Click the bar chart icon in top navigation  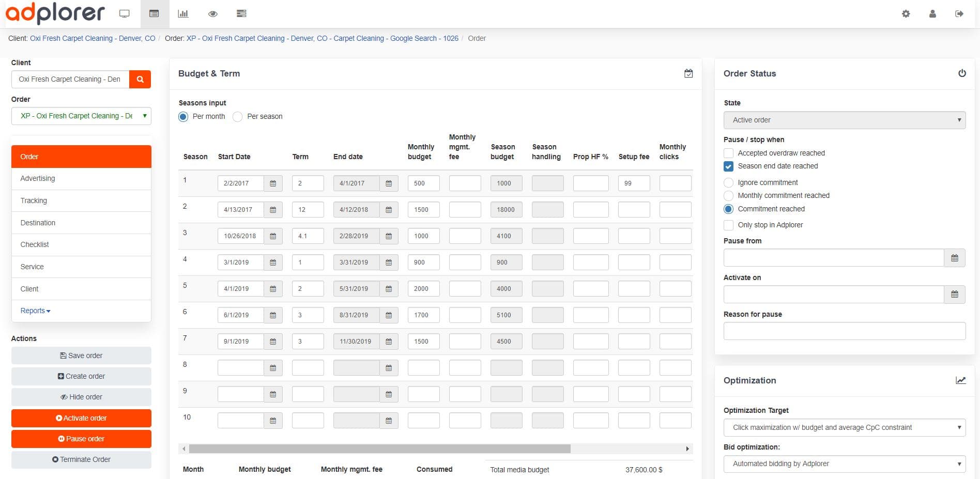click(183, 14)
